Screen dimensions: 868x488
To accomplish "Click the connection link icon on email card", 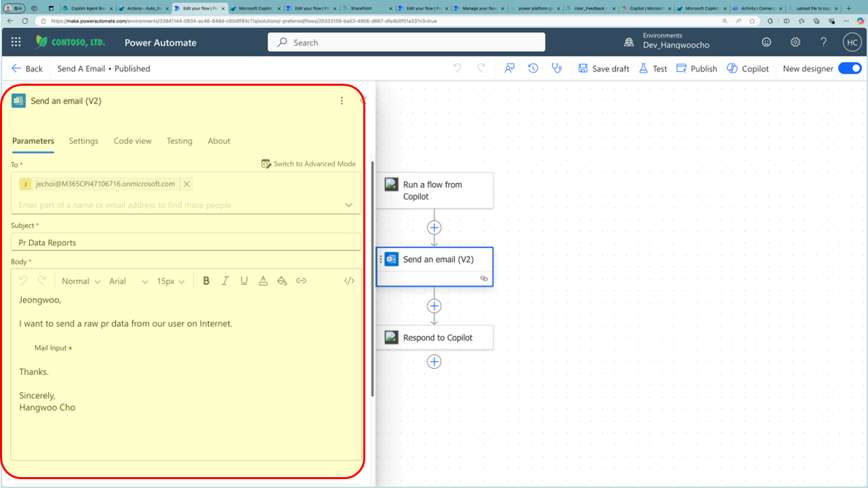I will pos(484,278).
